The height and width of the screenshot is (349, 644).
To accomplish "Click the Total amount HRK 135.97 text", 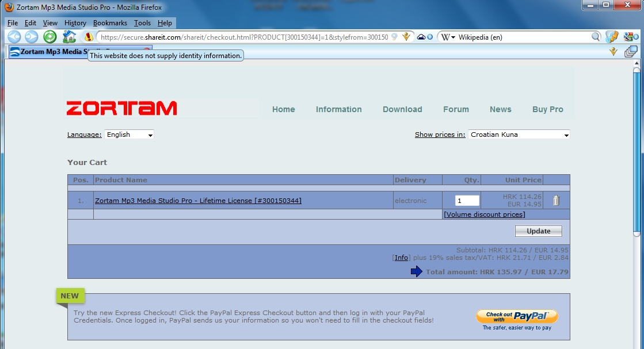I will pyautogui.click(x=497, y=272).
